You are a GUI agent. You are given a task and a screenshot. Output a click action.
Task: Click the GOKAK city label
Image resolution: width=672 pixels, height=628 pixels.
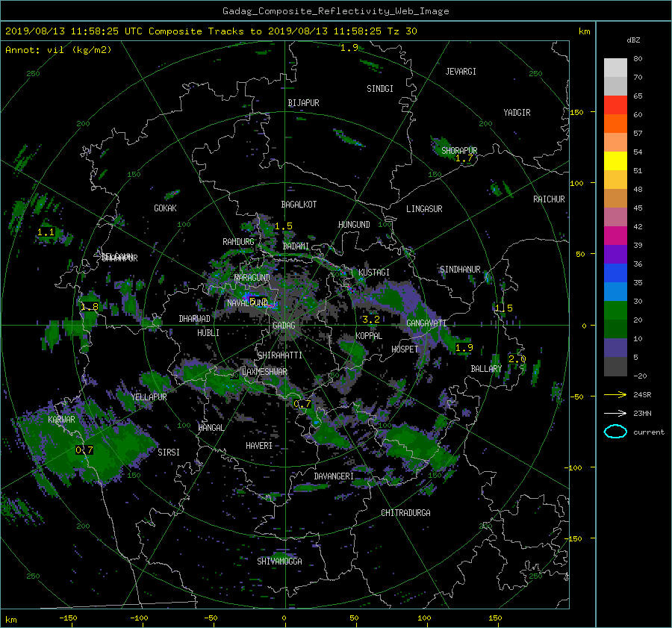tap(166, 208)
